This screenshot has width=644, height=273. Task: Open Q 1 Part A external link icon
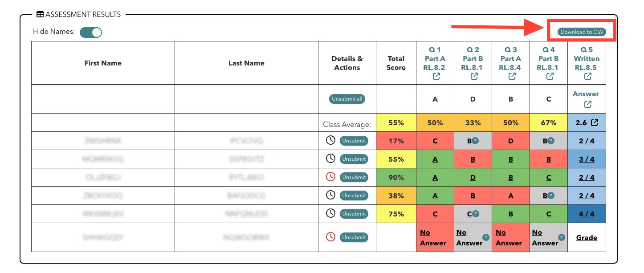click(x=436, y=77)
